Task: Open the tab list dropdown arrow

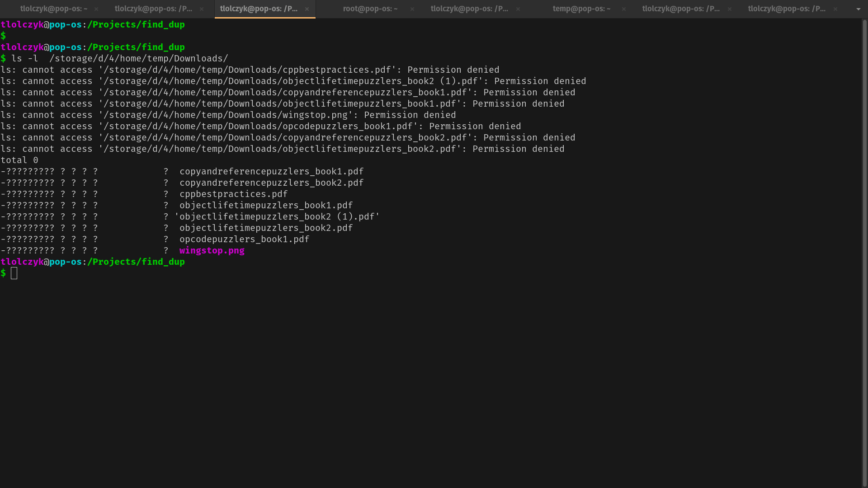Action: (x=858, y=9)
